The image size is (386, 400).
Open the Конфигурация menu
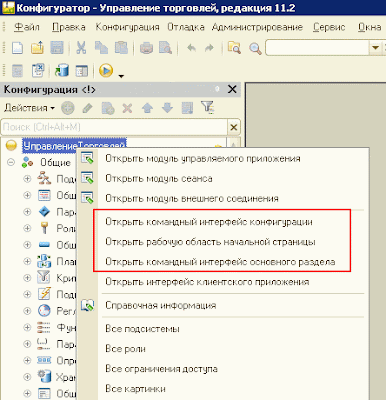coord(127,27)
